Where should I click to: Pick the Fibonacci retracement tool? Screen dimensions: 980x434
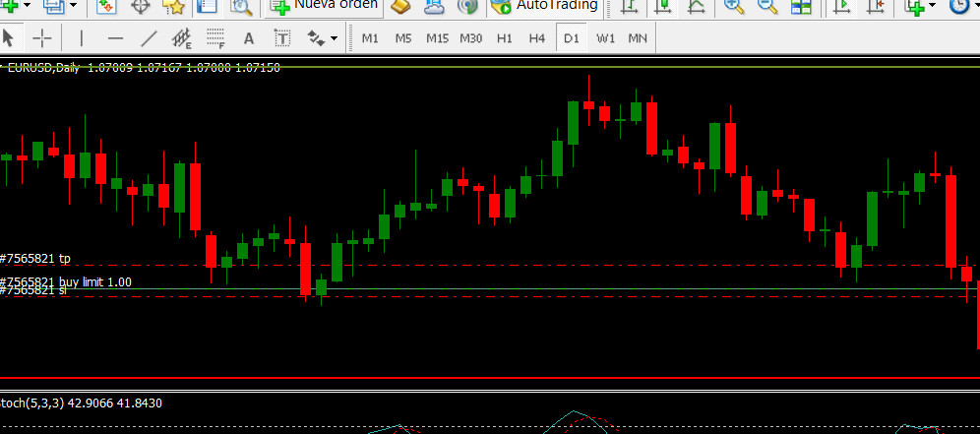click(x=214, y=38)
